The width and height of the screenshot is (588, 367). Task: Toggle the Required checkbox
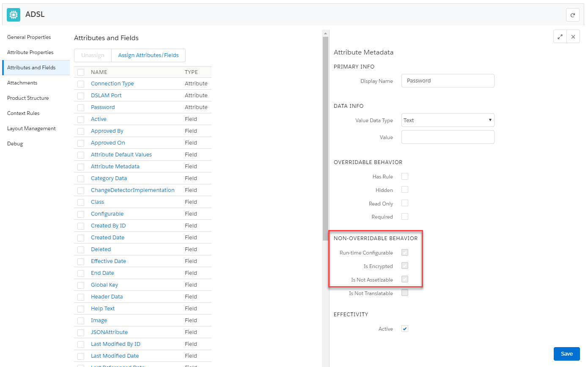coord(405,216)
